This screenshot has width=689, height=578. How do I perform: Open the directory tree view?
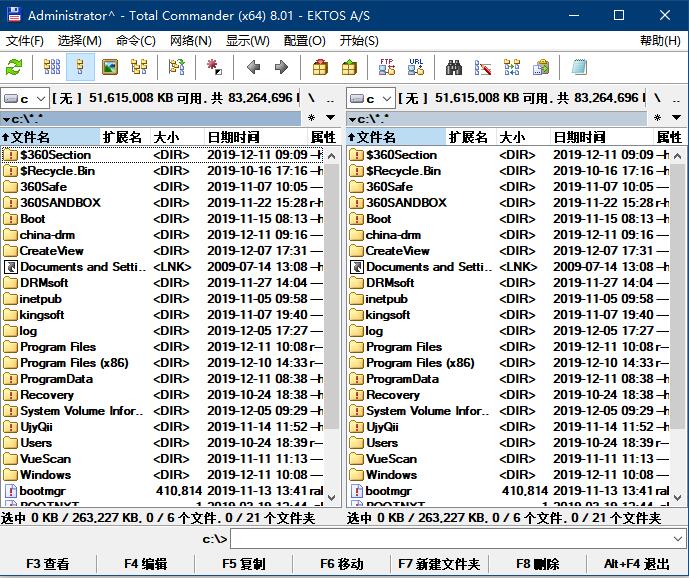(139, 68)
